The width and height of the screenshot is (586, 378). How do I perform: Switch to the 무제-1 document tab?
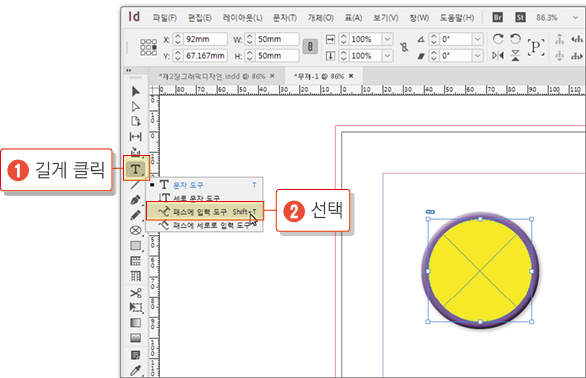[x=319, y=76]
